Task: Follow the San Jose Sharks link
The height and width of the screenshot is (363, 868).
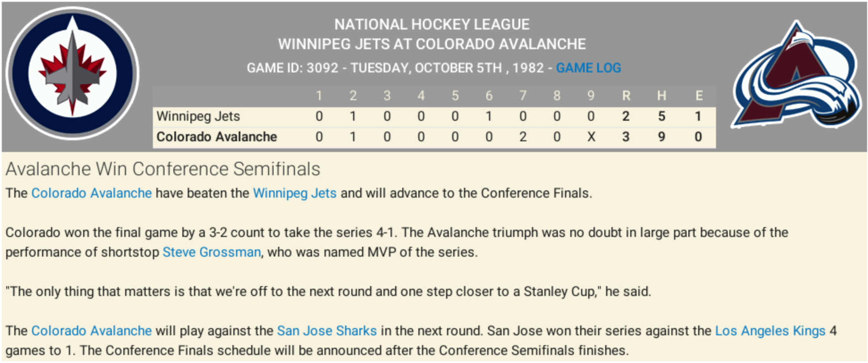Action: pyautogui.click(x=327, y=331)
